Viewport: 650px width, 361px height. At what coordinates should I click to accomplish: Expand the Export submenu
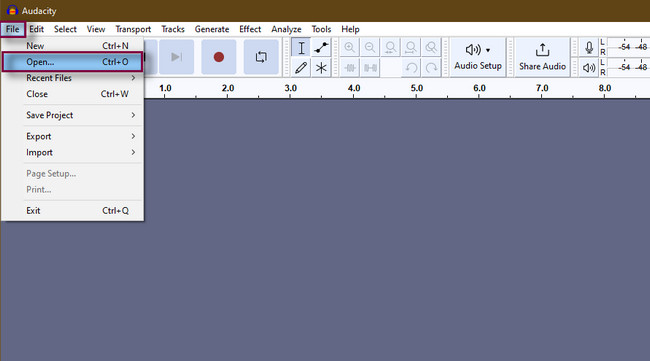[73, 136]
